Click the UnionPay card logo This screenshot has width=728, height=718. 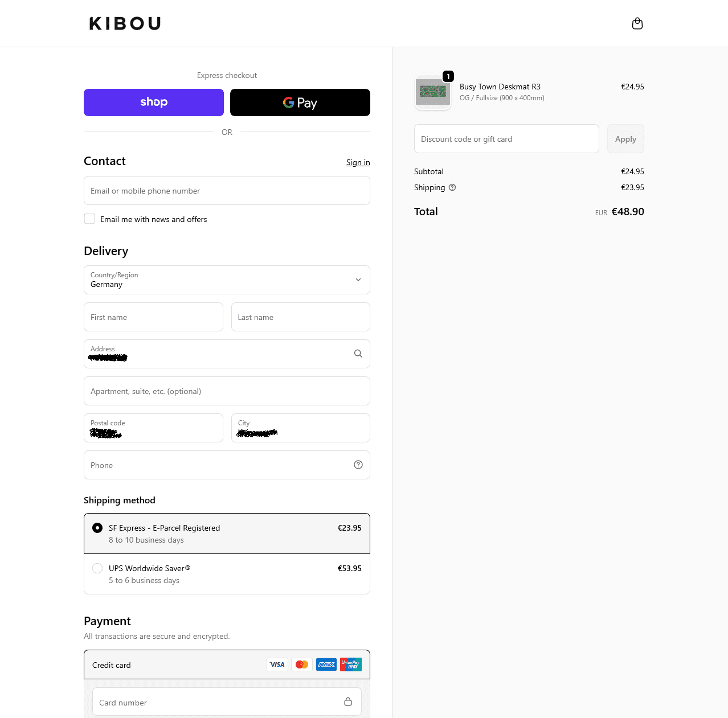(x=351, y=664)
